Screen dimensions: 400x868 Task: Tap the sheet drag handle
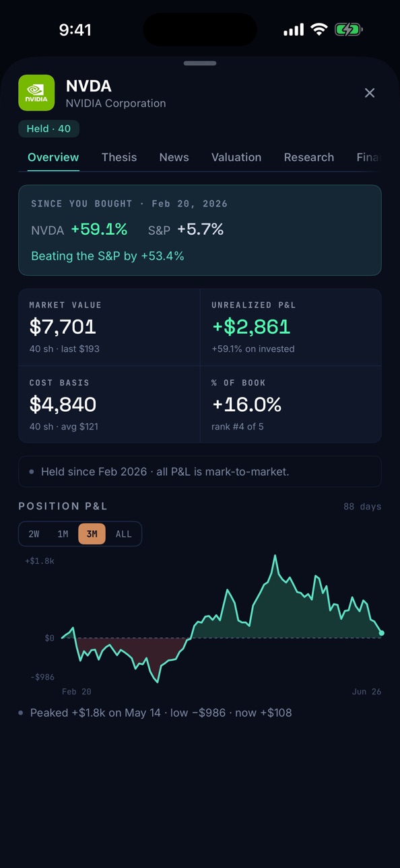[x=200, y=63]
